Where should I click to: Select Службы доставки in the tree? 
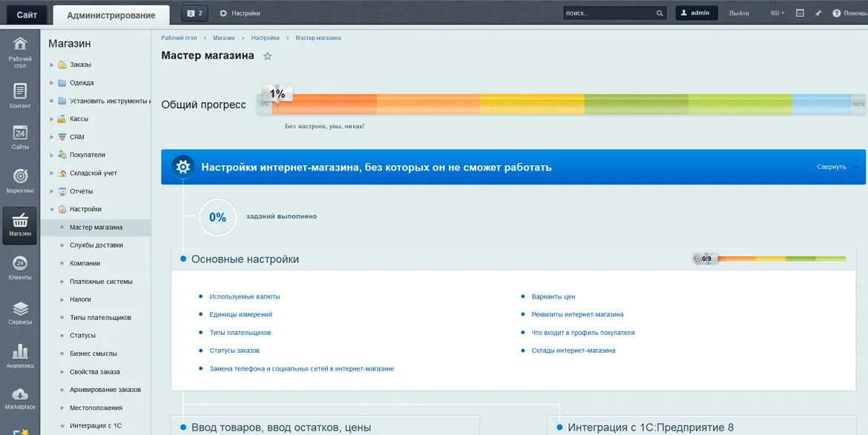point(96,245)
